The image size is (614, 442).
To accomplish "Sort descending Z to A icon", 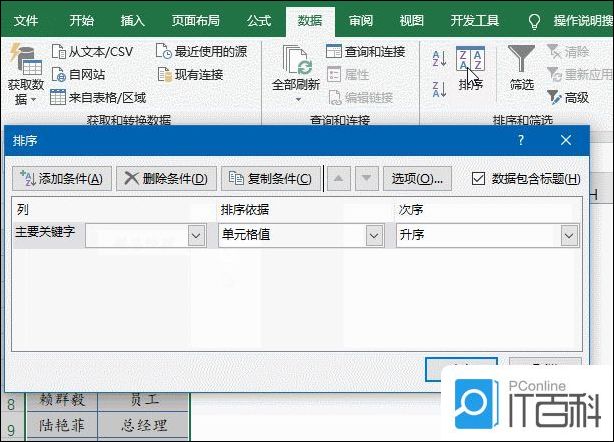I will [439, 89].
